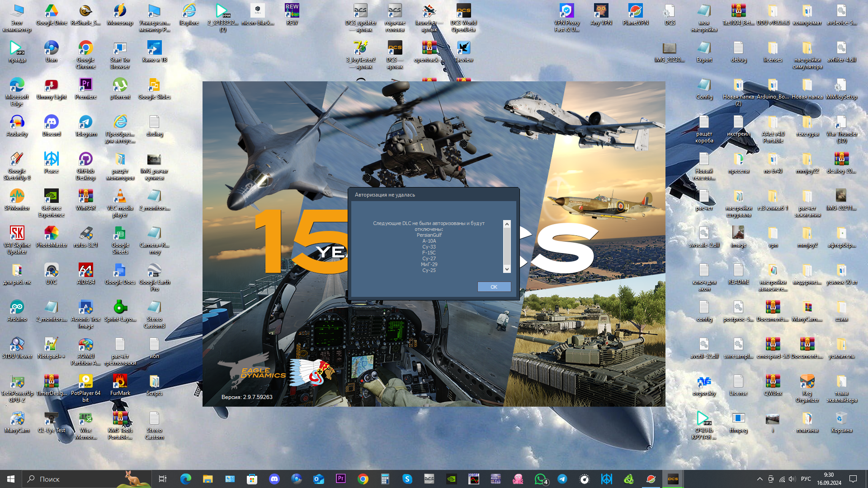
Task: Select the Telegram desktop icon
Action: 86,126
